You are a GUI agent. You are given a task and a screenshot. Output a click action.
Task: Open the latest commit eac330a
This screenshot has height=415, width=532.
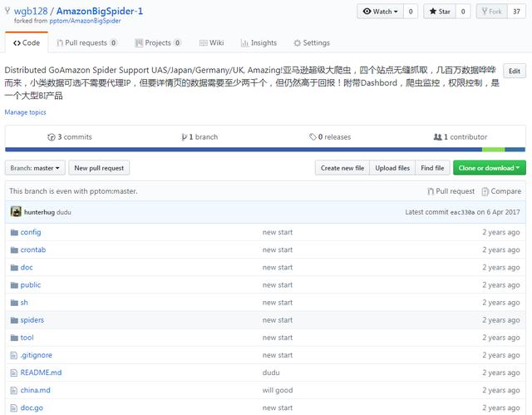point(462,212)
